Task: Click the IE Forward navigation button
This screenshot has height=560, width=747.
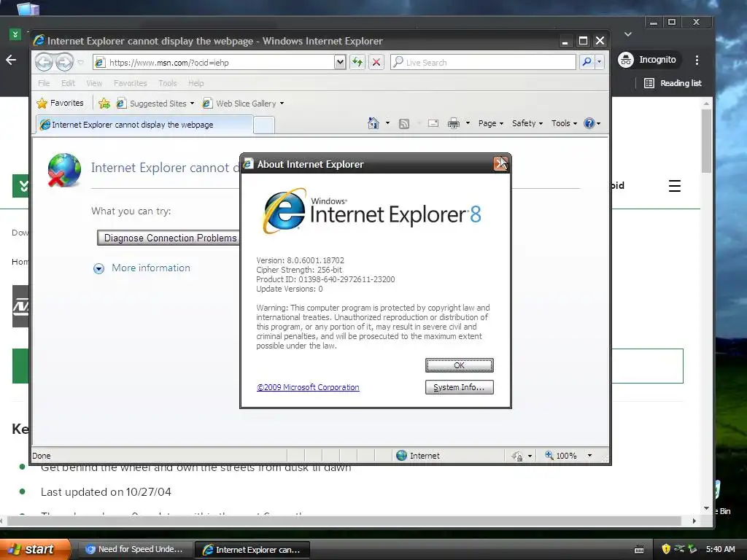Action: (x=64, y=62)
